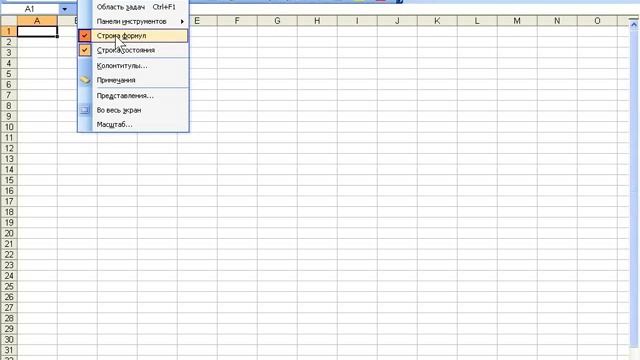Viewport: 640px width, 360px height.
Task: Select row 12 header
Action: (9, 148)
